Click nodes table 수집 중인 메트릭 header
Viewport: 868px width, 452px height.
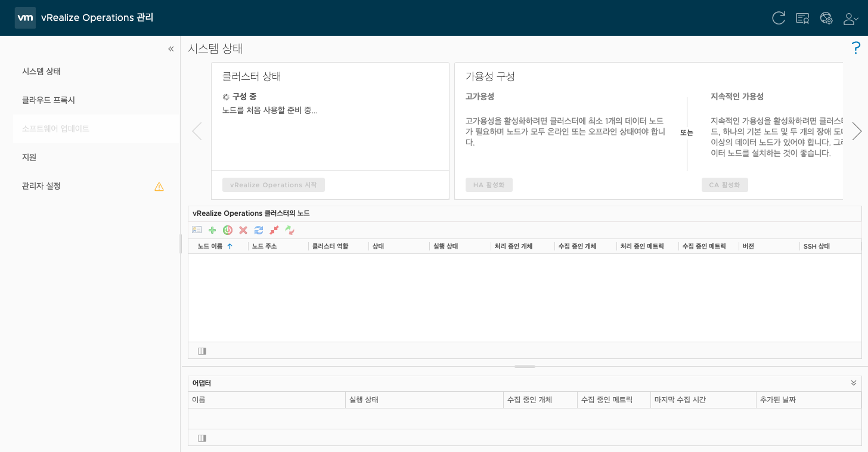pyautogui.click(x=709, y=246)
